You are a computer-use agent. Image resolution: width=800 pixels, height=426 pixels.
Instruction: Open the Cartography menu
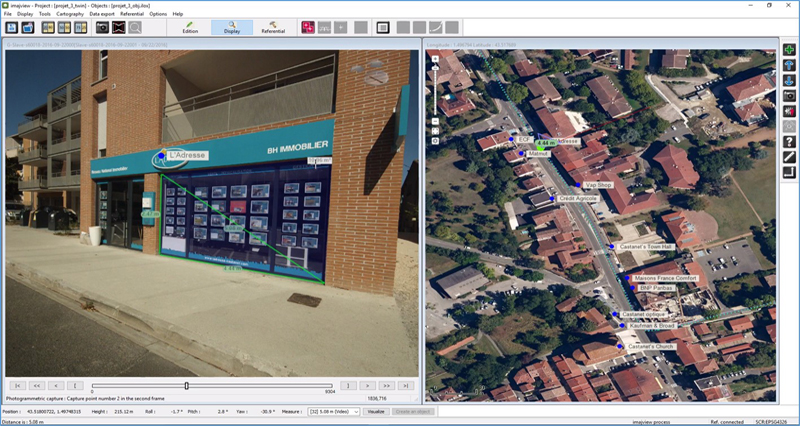70,14
